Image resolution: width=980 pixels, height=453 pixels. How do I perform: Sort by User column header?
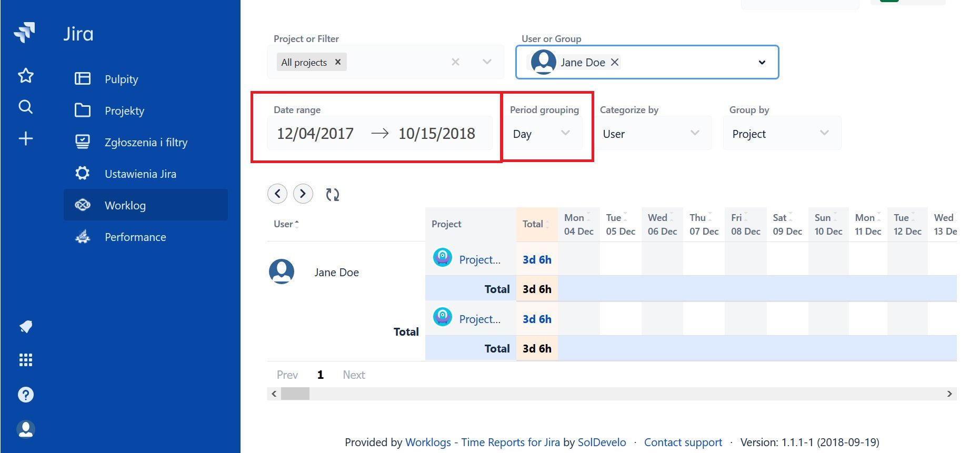(286, 224)
